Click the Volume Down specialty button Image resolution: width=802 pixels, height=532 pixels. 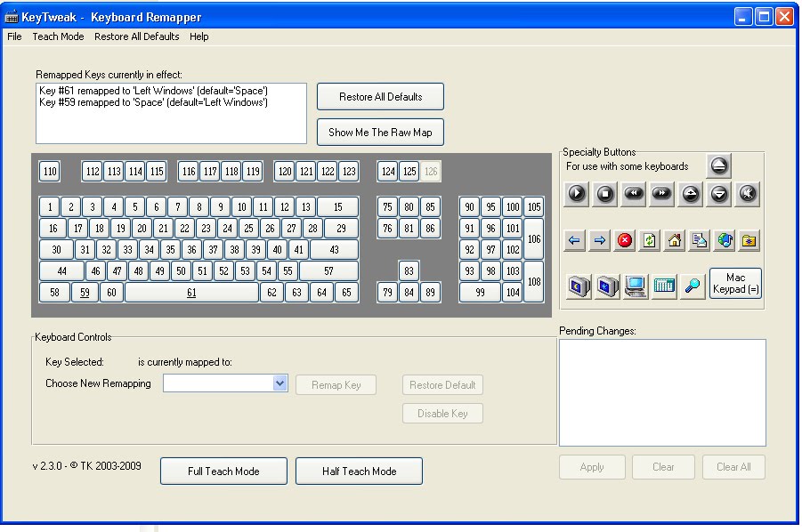[719, 194]
